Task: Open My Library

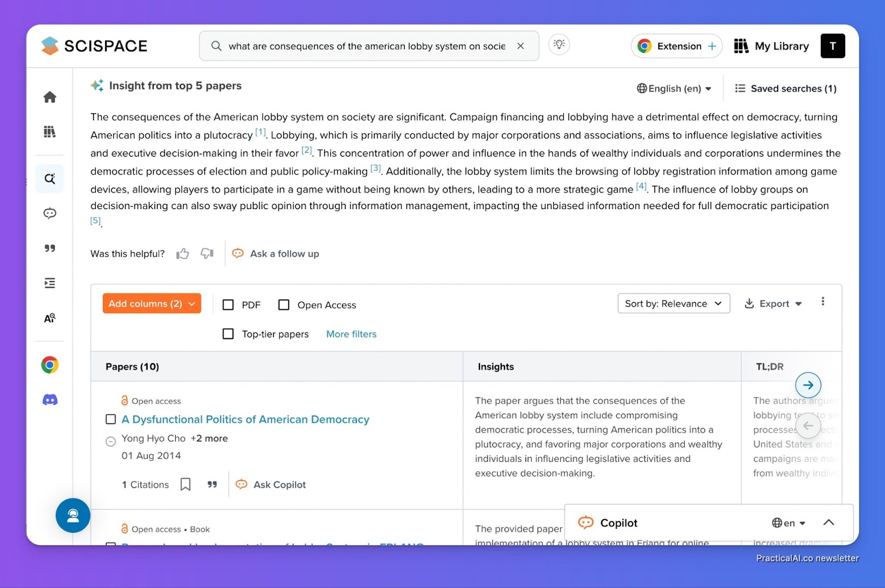Action: pos(772,46)
